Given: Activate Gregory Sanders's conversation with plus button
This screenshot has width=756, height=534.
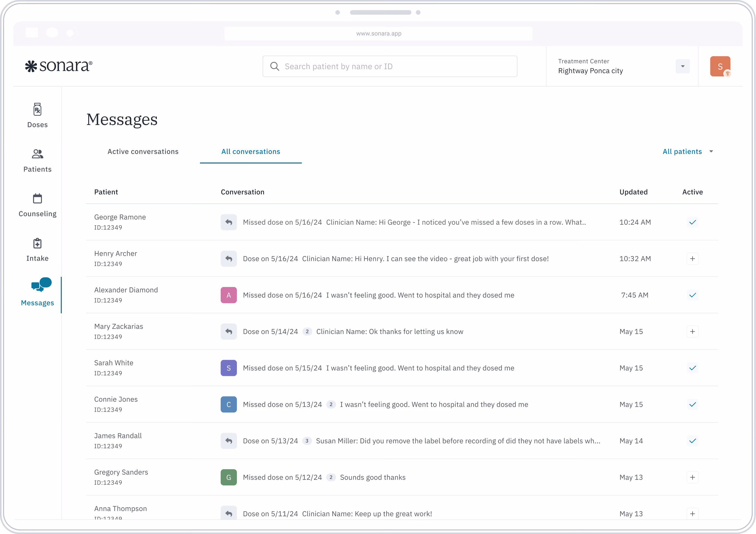Looking at the screenshot, I should coord(692,477).
